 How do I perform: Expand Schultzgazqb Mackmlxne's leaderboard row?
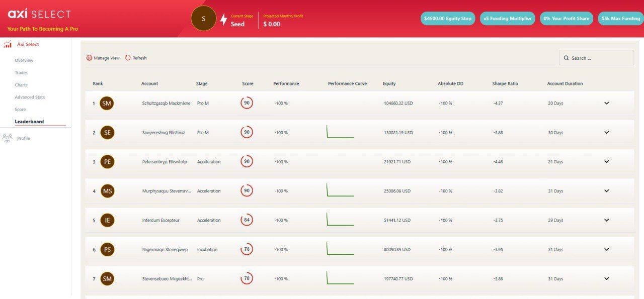(x=606, y=103)
